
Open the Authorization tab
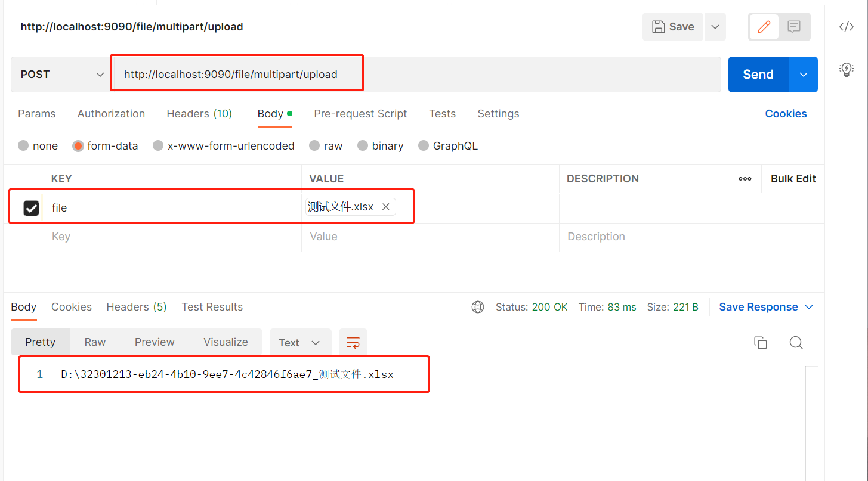[x=111, y=114]
